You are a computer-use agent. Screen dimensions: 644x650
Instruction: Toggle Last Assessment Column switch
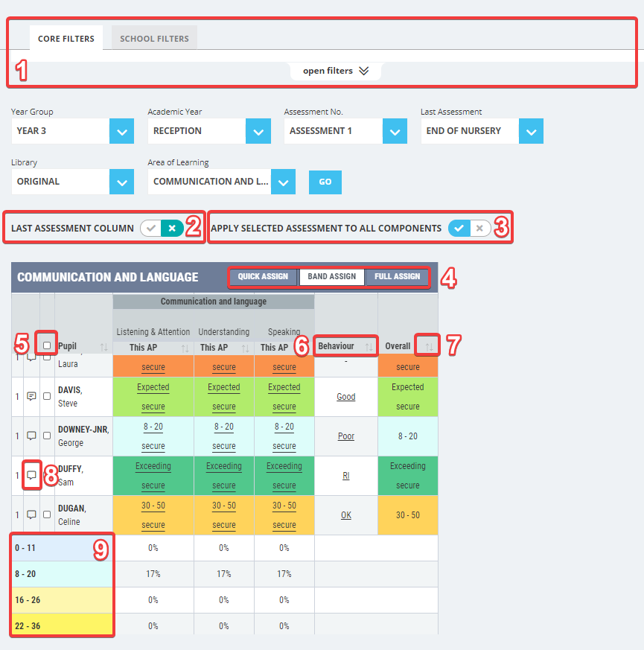click(x=162, y=228)
